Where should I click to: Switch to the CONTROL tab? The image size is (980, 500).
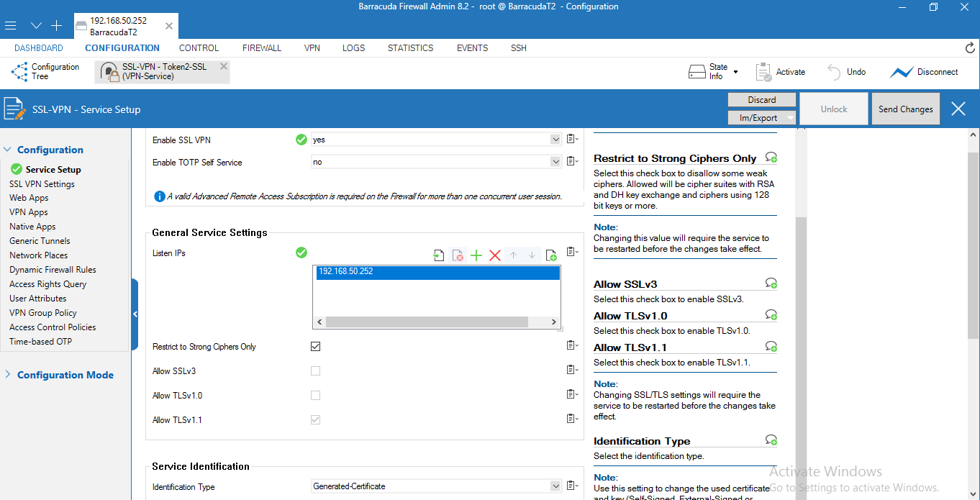pyautogui.click(x=199, y=48)
